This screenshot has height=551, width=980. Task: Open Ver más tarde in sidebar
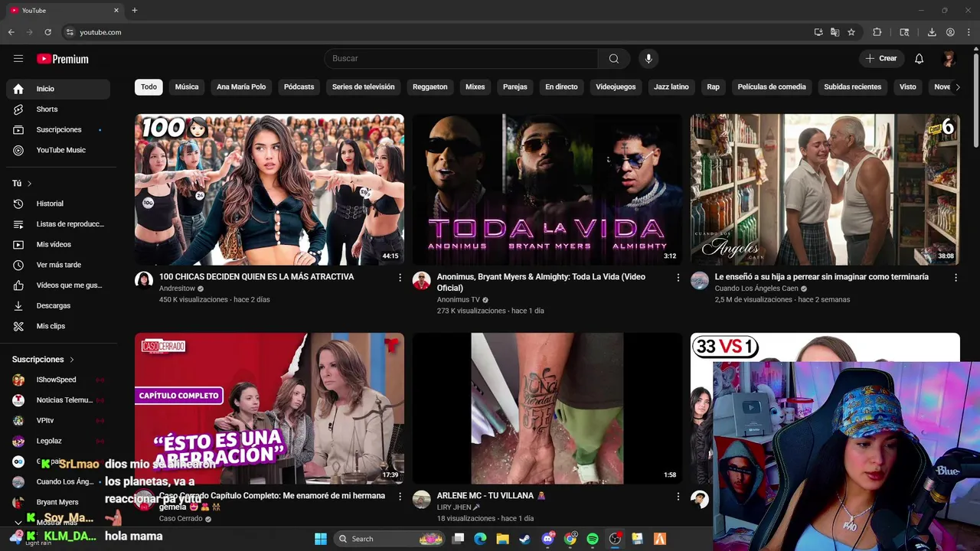pyautogui.click(x=58, y=265)
